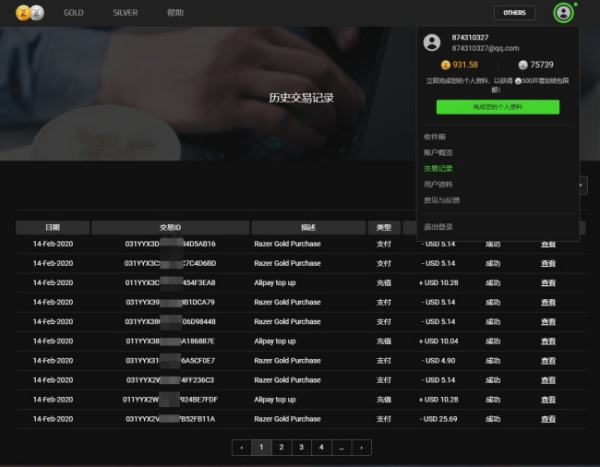Click the Razer Gold coin logo
The height and width of the screenshot is (467, 600).
click(x=30, y=13)
